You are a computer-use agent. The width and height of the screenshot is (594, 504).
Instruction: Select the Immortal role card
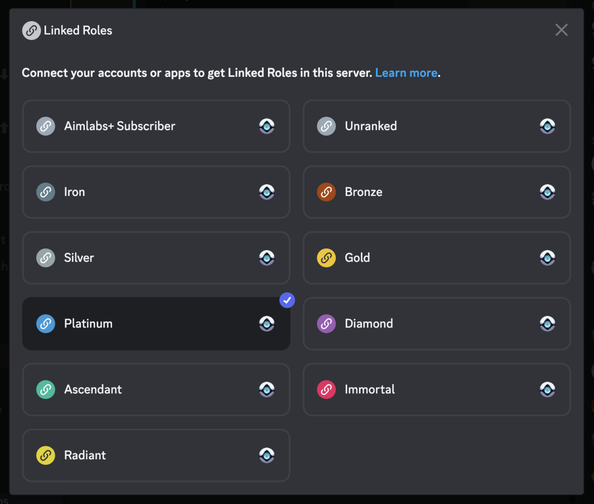click(437, 390)
